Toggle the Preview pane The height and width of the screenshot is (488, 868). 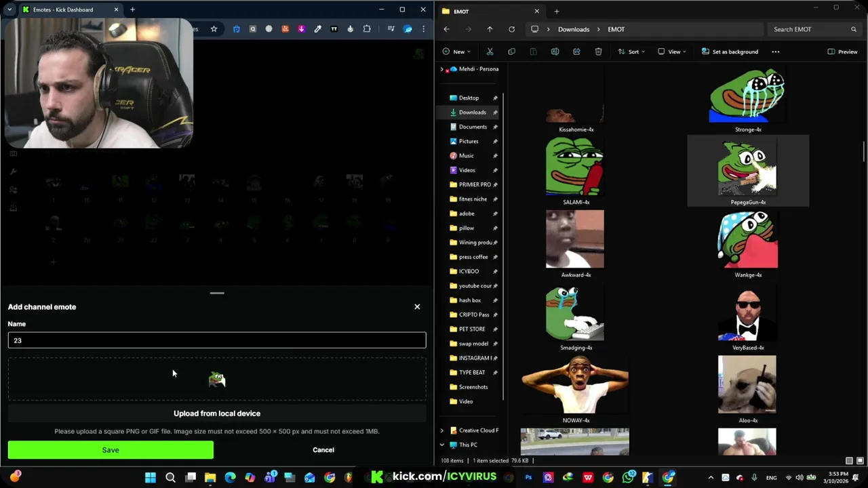click(842, 52)
